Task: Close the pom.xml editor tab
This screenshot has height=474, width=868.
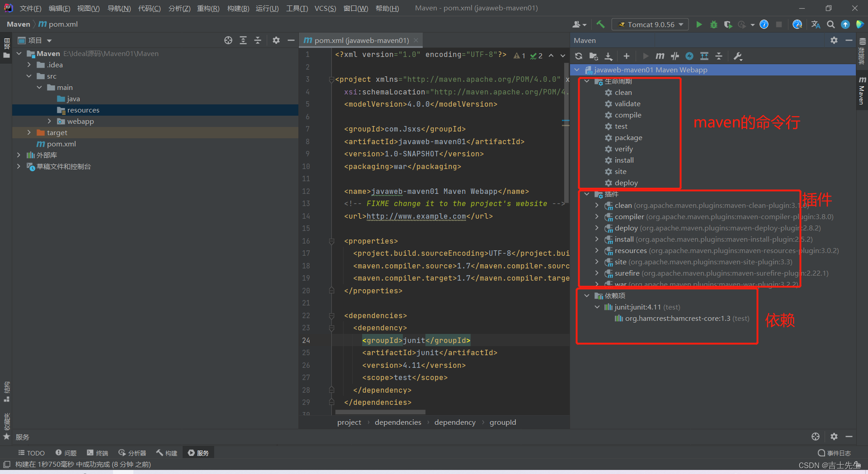Action: coord(416,40)
